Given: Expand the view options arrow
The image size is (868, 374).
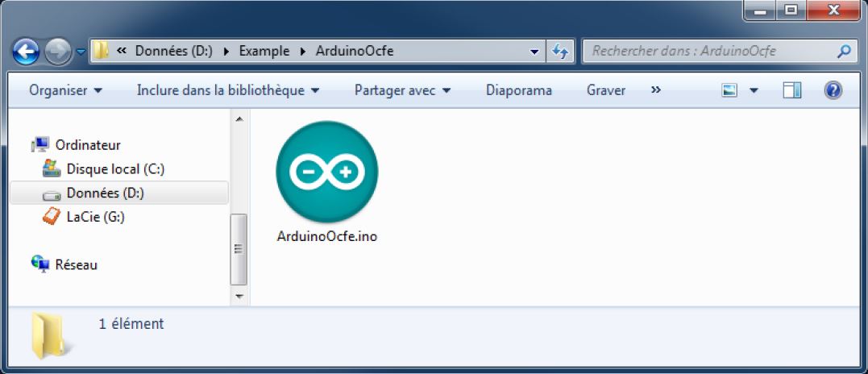Looking at the screenshot, I should coord(754,90).
